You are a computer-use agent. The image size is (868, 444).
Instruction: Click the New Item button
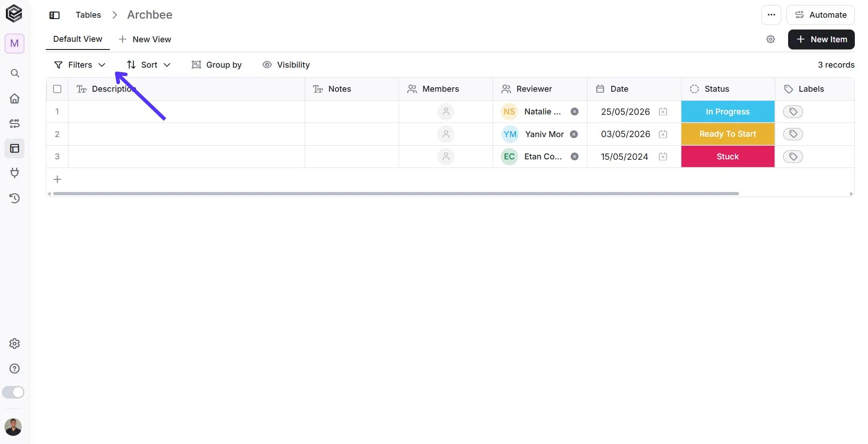(x=822, y=39)
